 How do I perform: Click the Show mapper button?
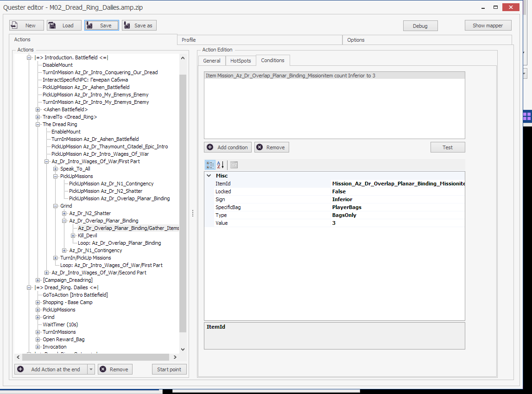point(488,25)
